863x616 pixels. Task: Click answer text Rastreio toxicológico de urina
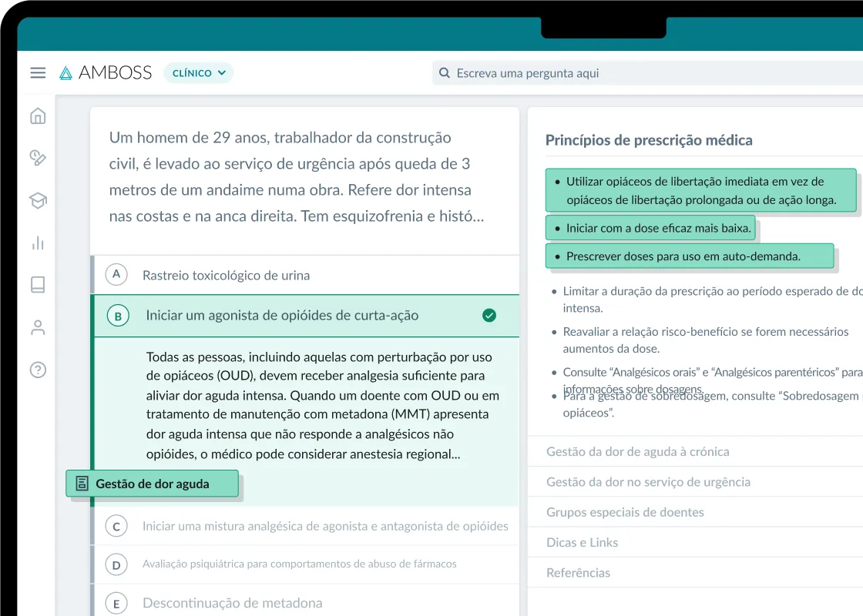click(x=227, y=275)
